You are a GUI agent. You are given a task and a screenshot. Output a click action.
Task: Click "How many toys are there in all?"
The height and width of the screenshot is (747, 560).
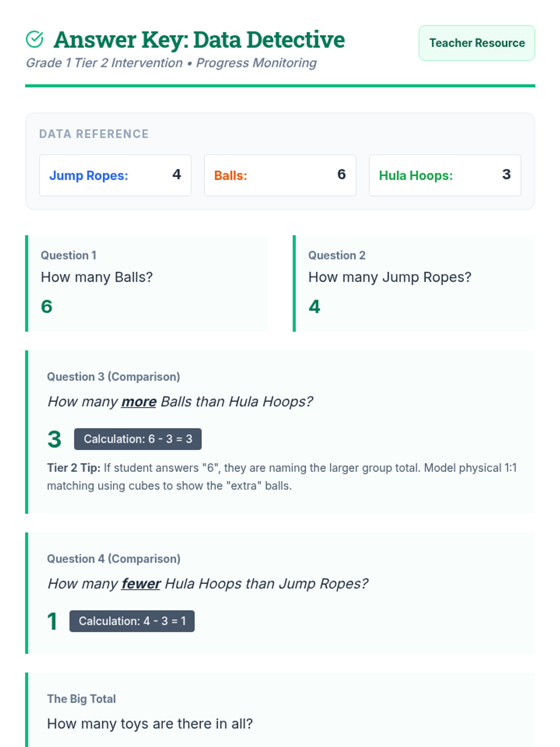[x=150, y=724]
